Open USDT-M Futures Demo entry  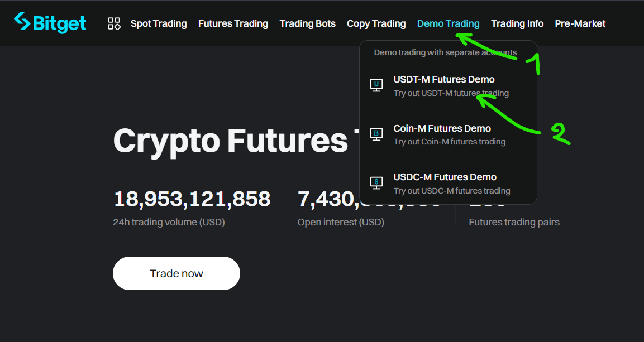coord(444,79)
